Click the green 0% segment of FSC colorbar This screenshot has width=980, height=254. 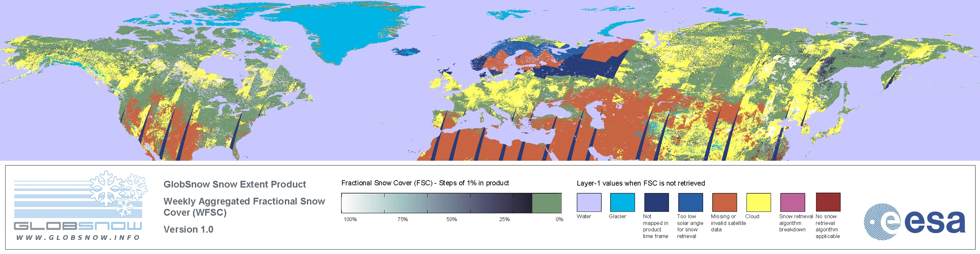click(x=547, y=203)
